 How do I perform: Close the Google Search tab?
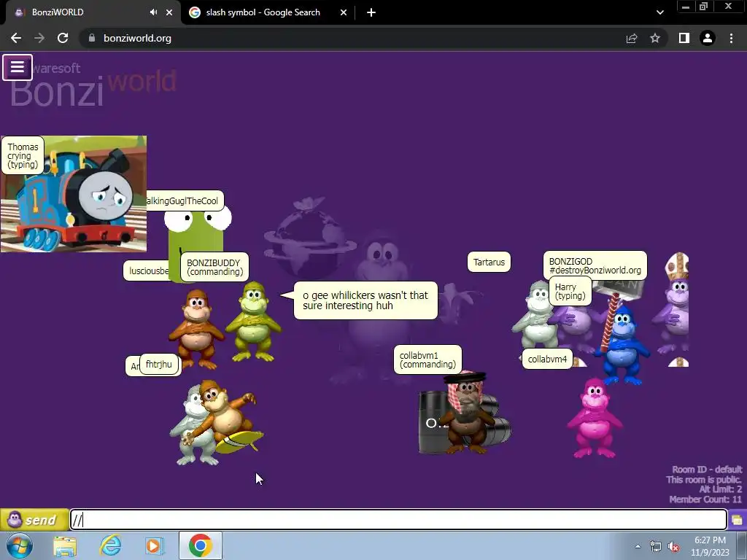344,12
